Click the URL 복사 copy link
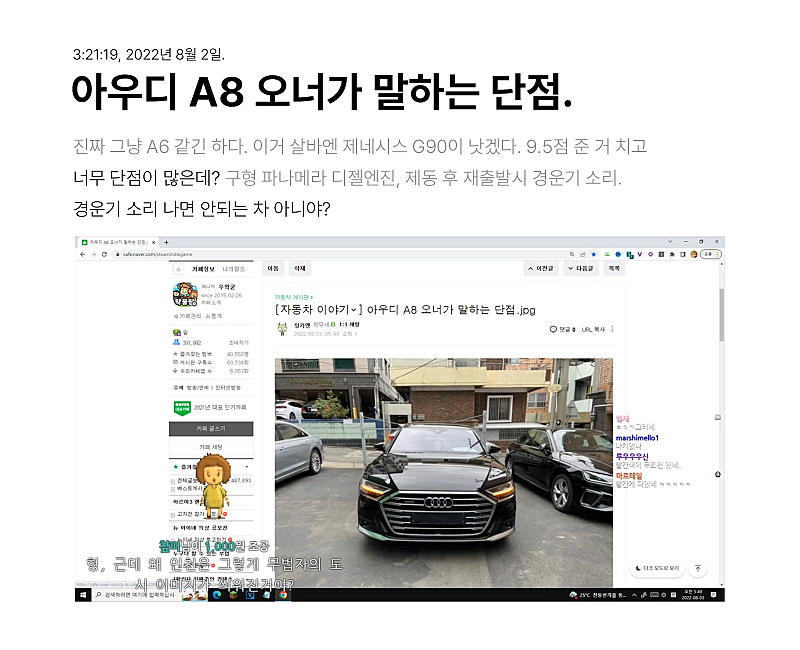The image size is (800, 650). tap(595, 329)
